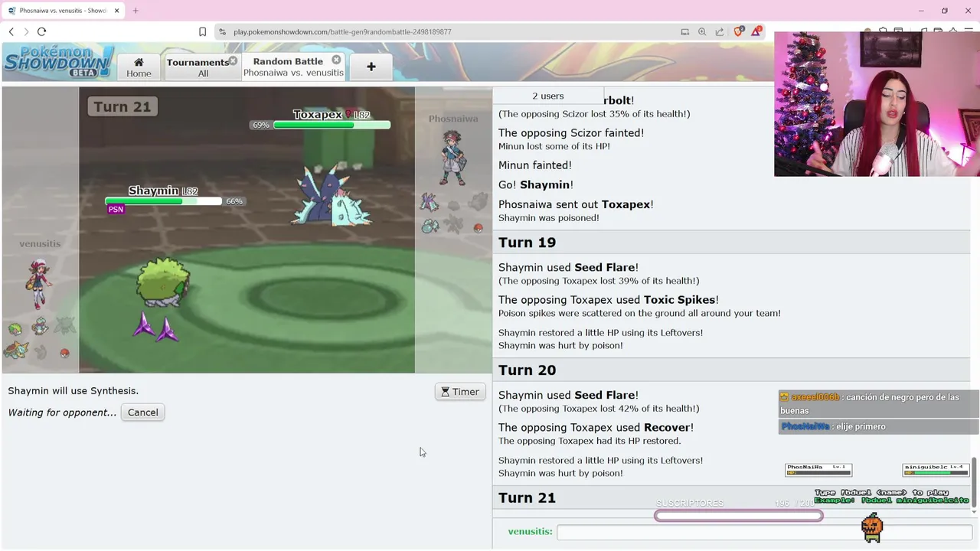The image size is (980, 551).
Task: Click Shaymin's PSN status badge
Action: tap(116, 210)
